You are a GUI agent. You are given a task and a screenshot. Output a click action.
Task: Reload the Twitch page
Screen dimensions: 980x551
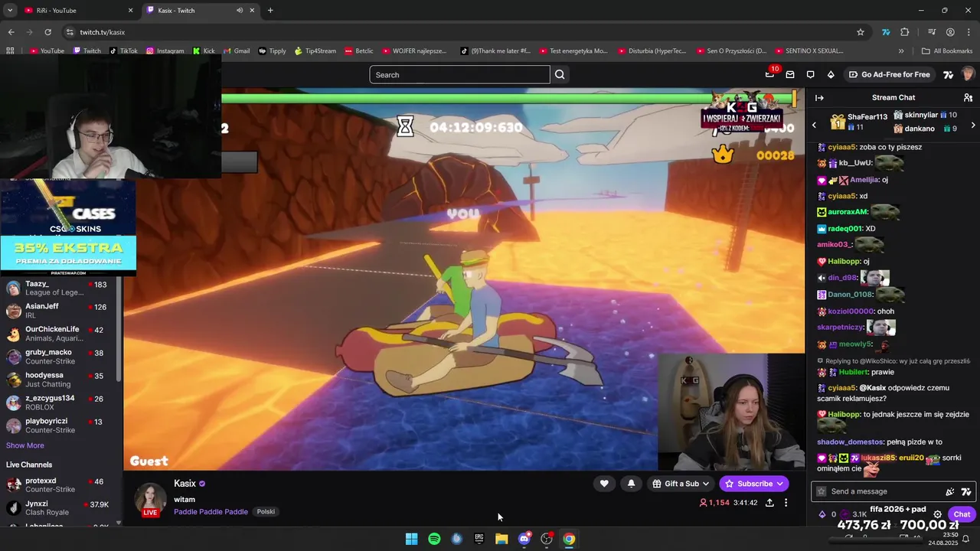[x=47, y=32]
